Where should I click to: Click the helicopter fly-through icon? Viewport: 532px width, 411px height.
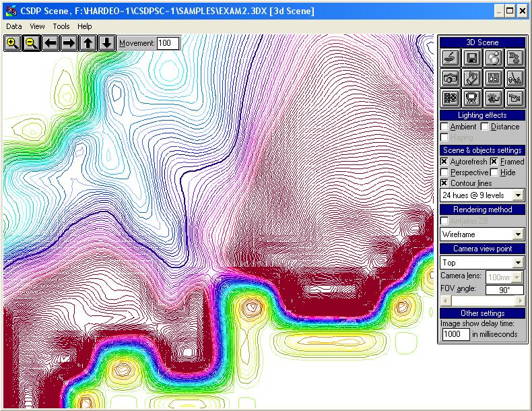point(493,98)
